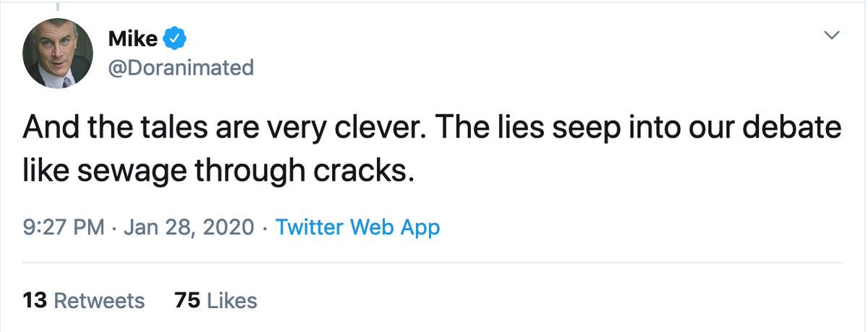Open Mike's profile picture
The width and height of the screenshot is (868, 332).
(x=58, y=54)
